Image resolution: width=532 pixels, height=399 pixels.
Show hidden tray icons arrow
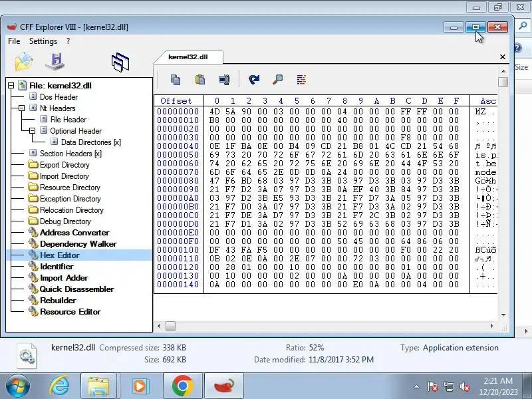point(417,386)
